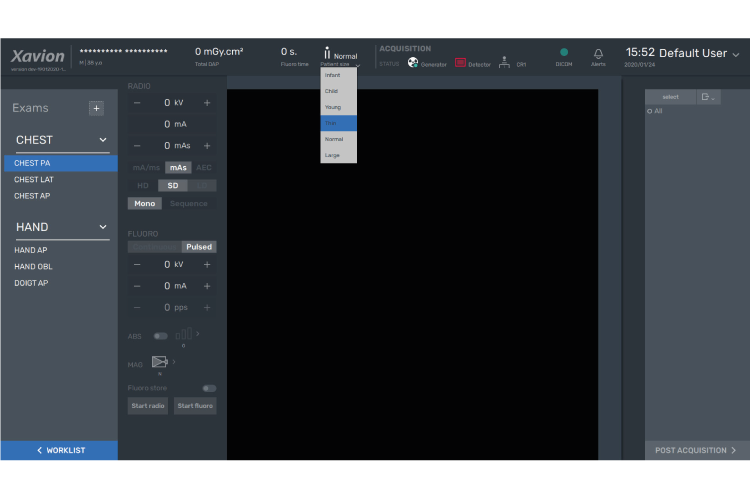Click the CR1 stand icon

click(504, 62)
